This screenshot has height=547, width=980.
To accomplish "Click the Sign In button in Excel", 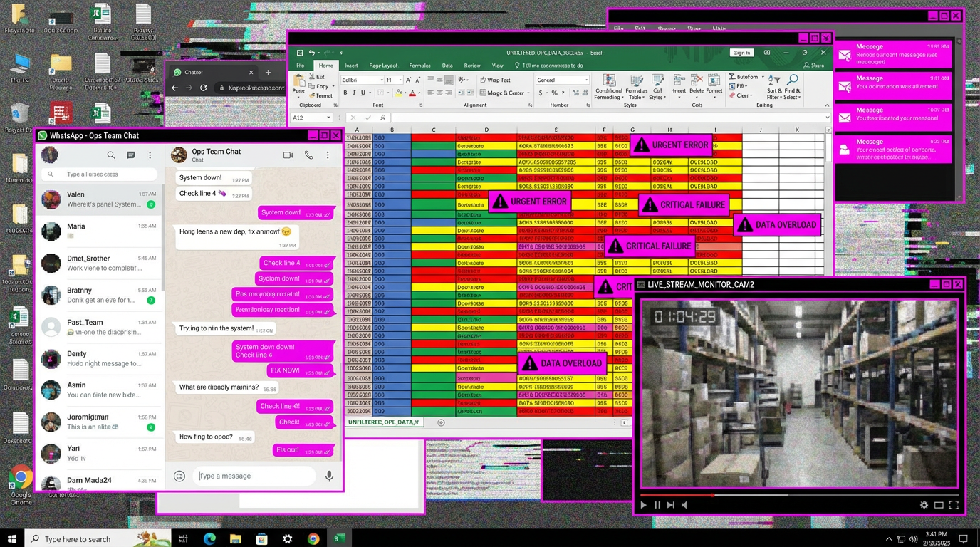I will [x=741, y=52].
